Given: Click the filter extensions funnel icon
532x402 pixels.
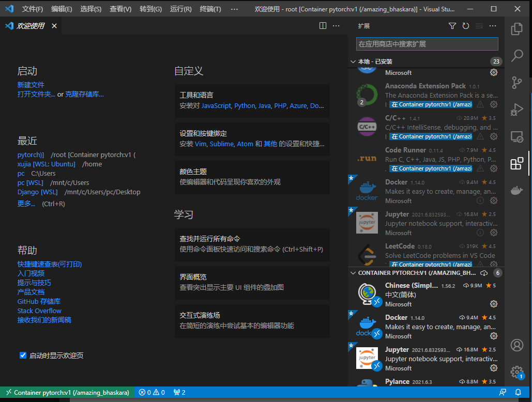Looking at the screenshot, I should coord(452,26).
